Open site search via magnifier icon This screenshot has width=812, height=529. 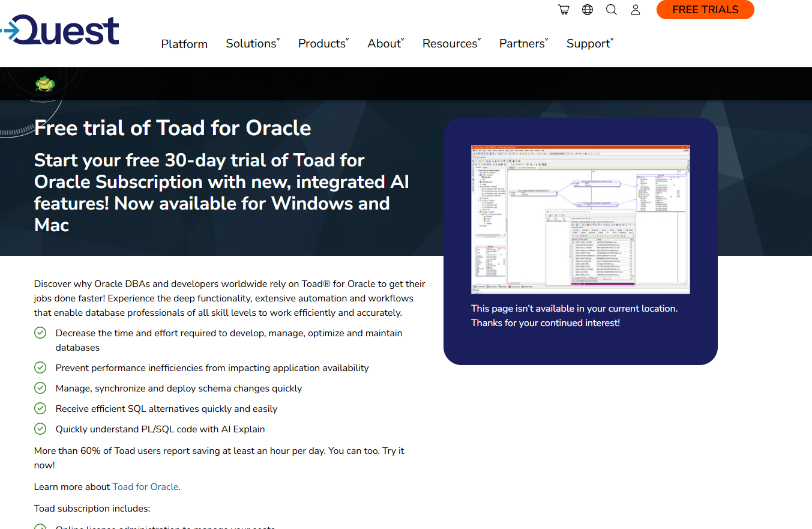[612, 10]
